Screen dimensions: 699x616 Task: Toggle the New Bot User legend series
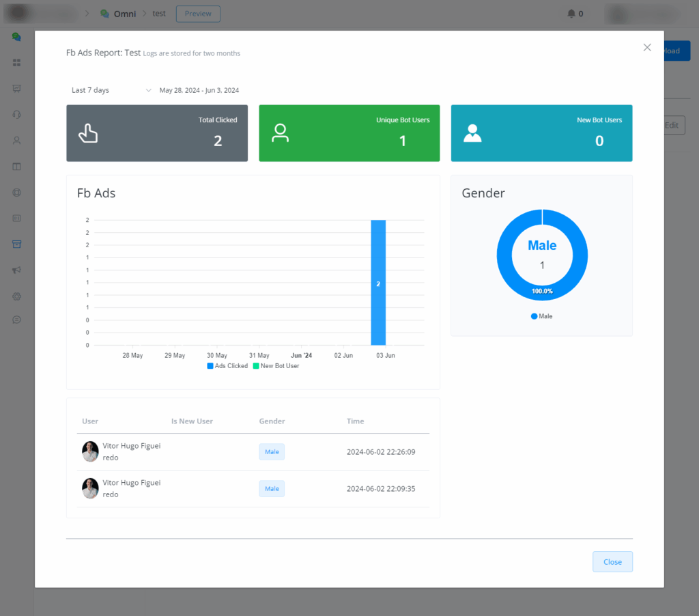276,366
